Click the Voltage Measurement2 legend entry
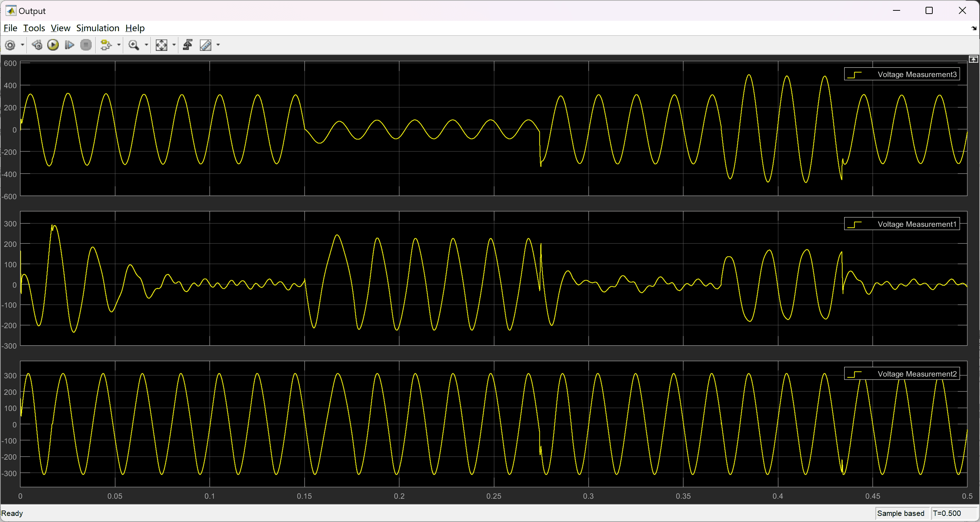This screenshot has width=980, height=522. click(902, 374)
